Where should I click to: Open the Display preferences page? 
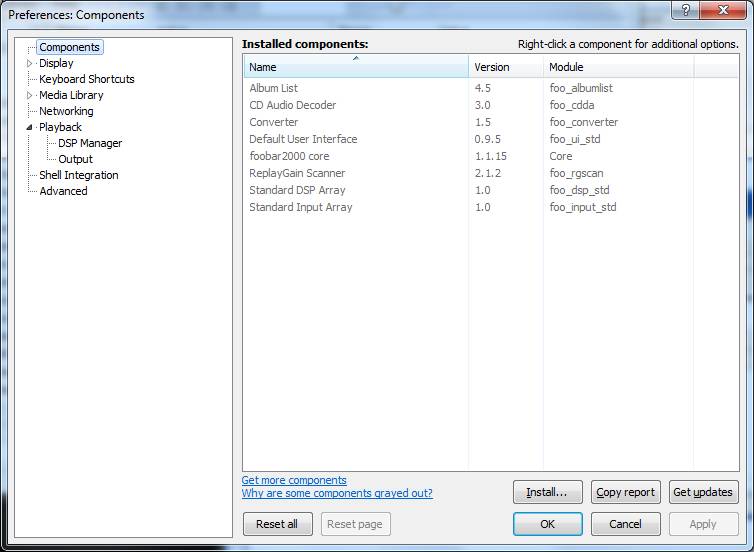[x=56, y=63]
